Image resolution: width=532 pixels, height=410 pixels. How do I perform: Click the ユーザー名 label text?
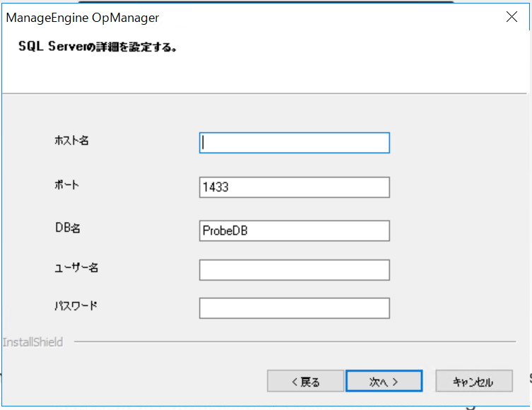click(x=76, y=268)
